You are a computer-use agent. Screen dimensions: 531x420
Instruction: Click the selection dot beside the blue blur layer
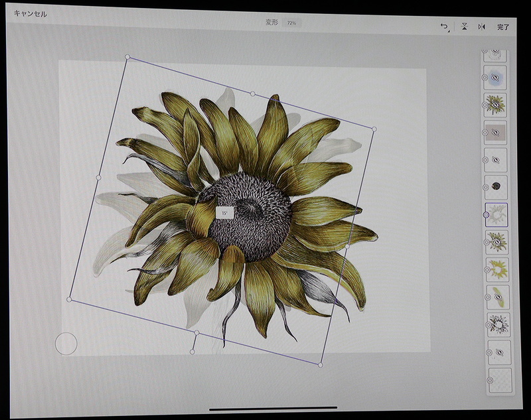tap(485, 78)
